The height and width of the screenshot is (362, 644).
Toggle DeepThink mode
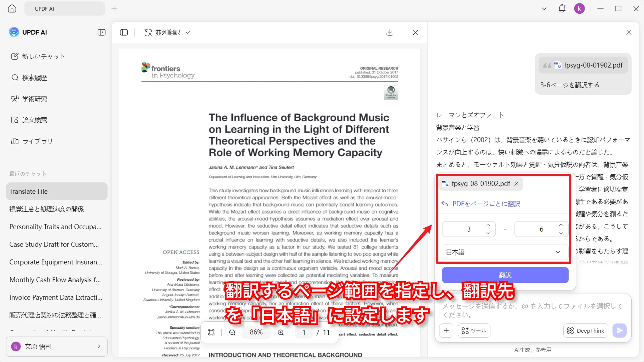[x=586, y=331]
